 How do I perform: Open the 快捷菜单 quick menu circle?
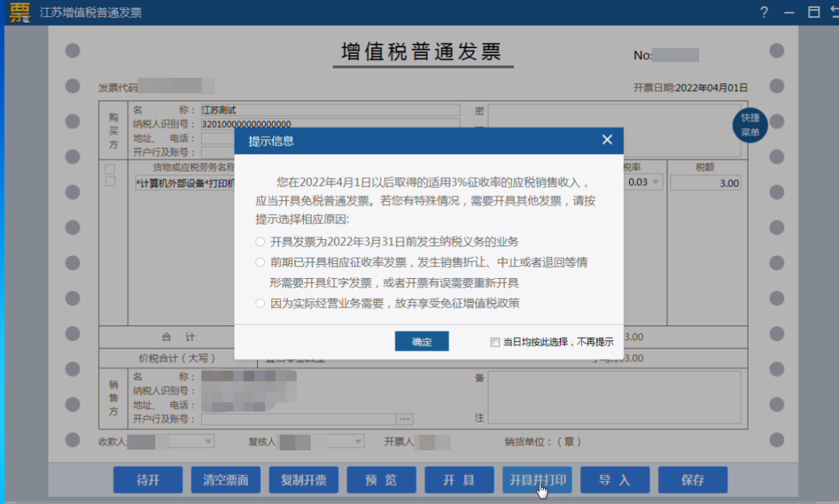750,124
